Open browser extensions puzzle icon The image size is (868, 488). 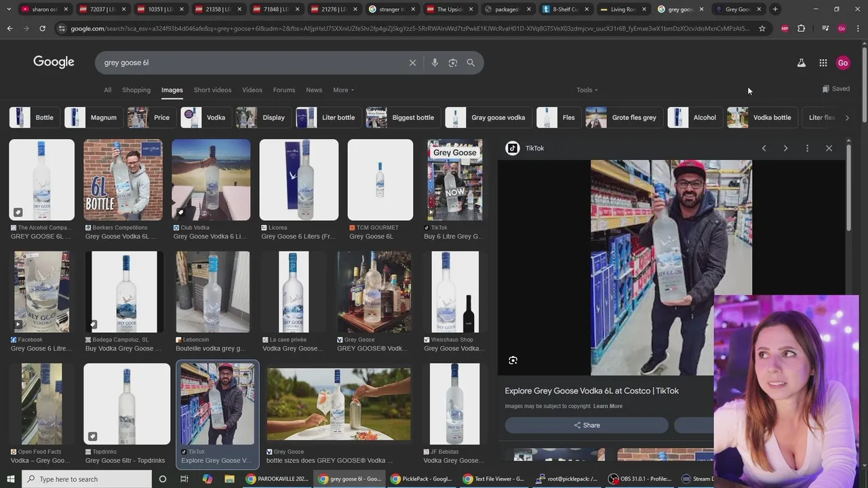pos(801,28)
